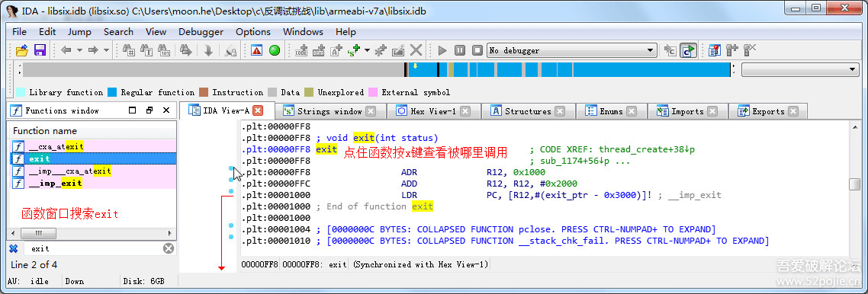Clear the function filter text
Screen dimensions: 868x294
coord(169,249)
